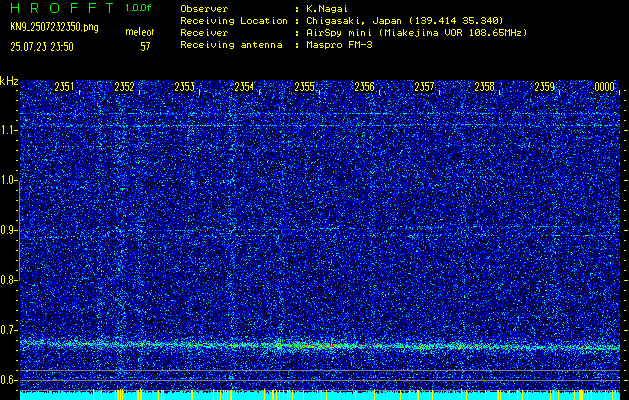629x400 pixels.
Task: Click the kHz axis unit label
Action: tap(9, 81)
